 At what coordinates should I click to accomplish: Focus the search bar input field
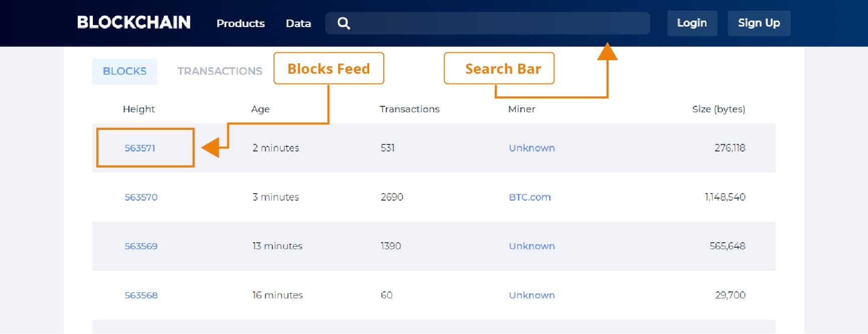(488, 23)
